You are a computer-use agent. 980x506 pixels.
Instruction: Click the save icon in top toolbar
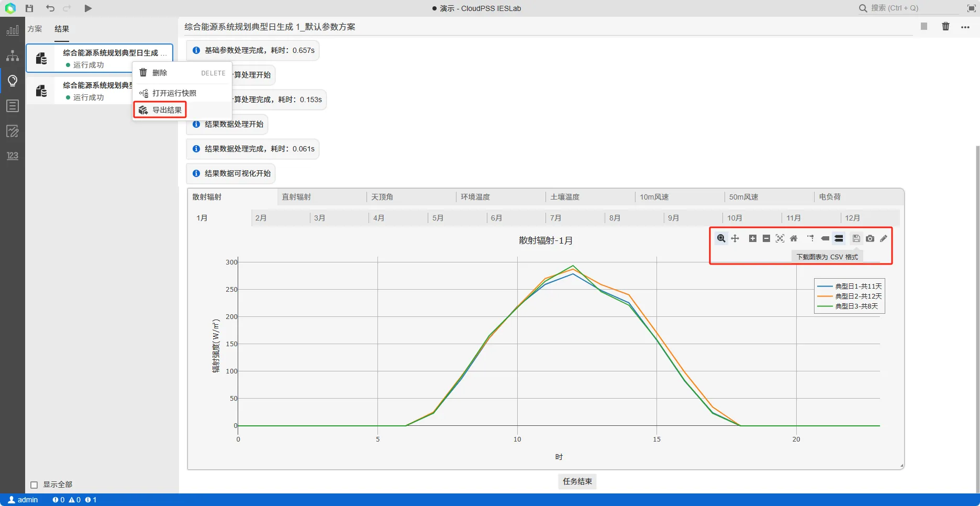[29, 8]
